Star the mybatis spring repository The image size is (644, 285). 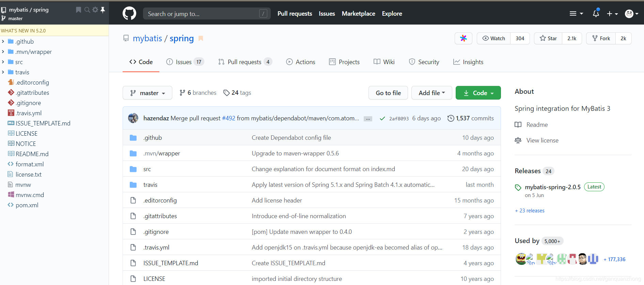click(x=548, y=38)
